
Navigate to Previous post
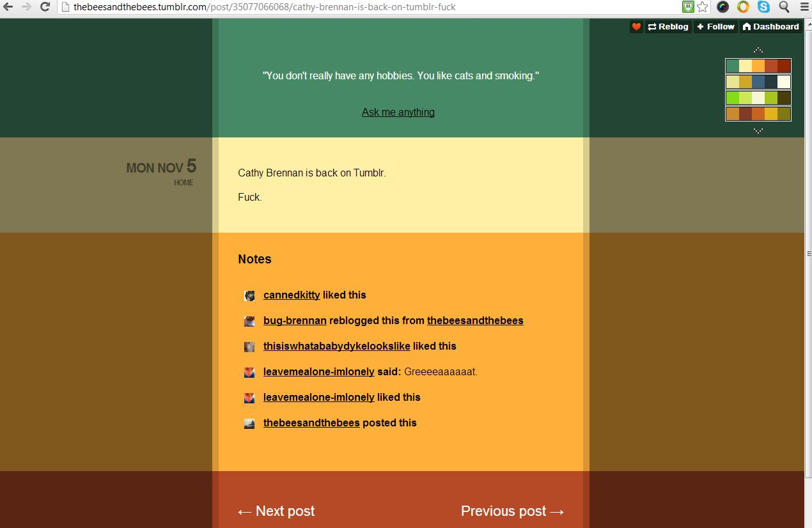pos(512,511)
